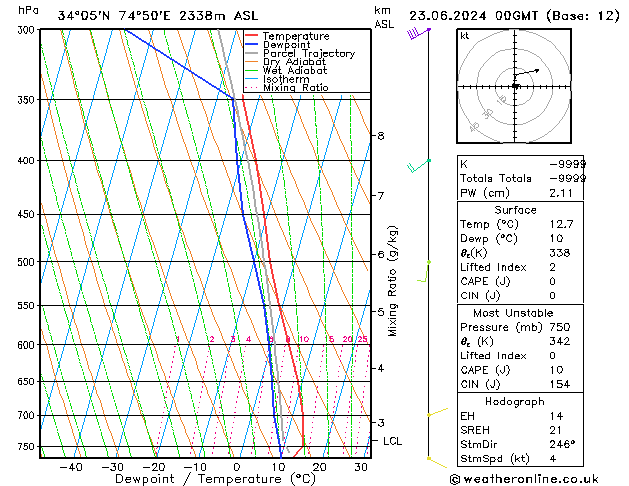Click the EH value 14
This screenshot has height=486, width=629.
click(556, 416)
